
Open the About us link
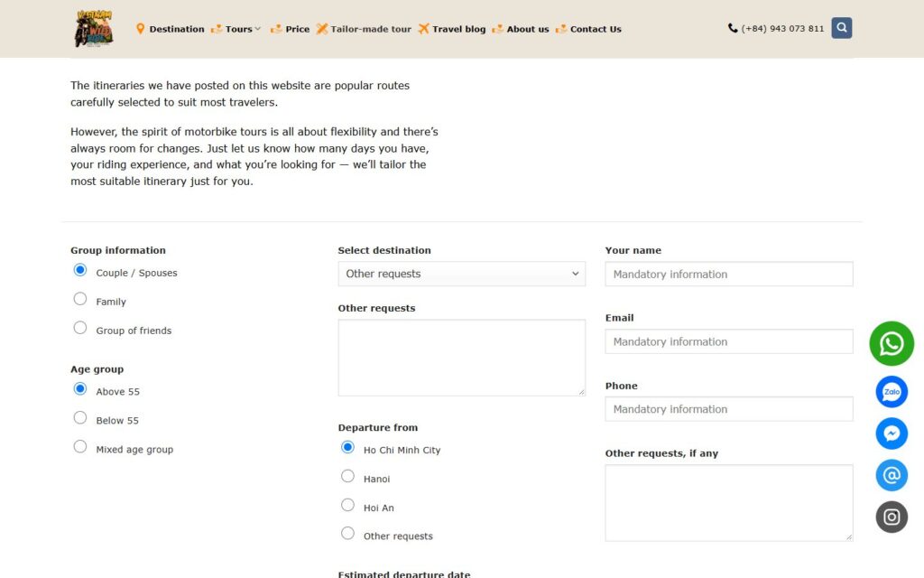coord(521,29)
